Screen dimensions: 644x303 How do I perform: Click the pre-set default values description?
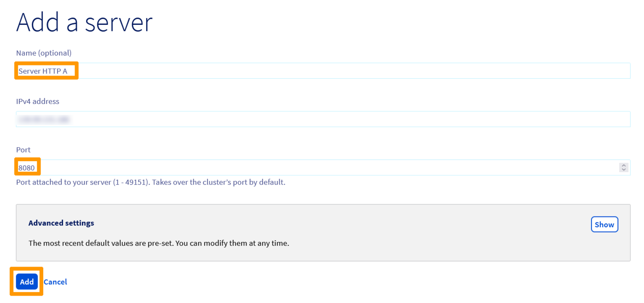coord(159,243)
